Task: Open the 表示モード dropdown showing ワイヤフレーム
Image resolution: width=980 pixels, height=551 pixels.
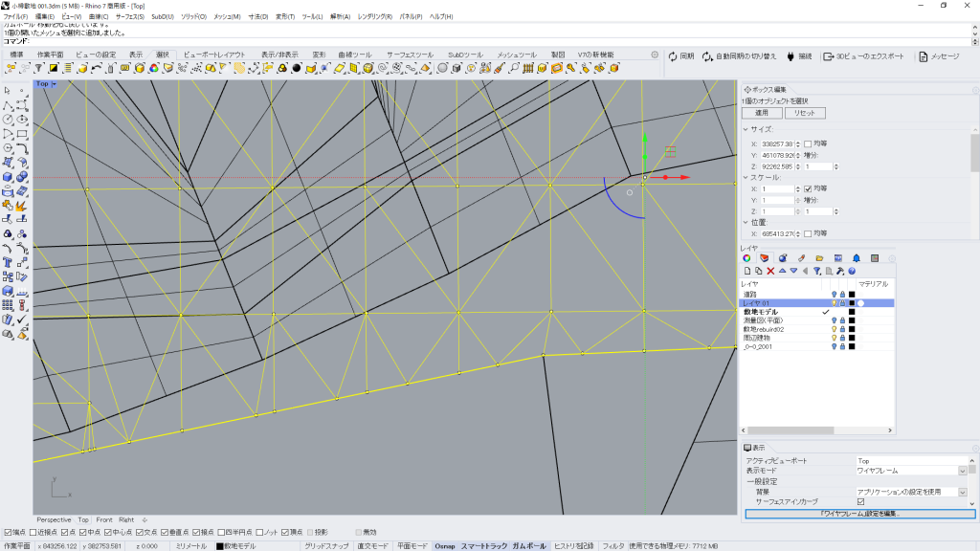Action: point(962,471)
